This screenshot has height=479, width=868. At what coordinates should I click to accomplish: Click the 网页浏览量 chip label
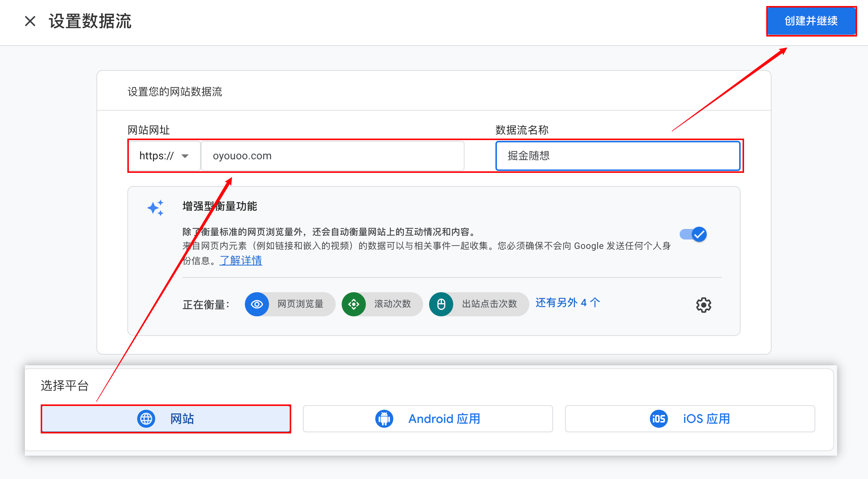click(301, 304)
